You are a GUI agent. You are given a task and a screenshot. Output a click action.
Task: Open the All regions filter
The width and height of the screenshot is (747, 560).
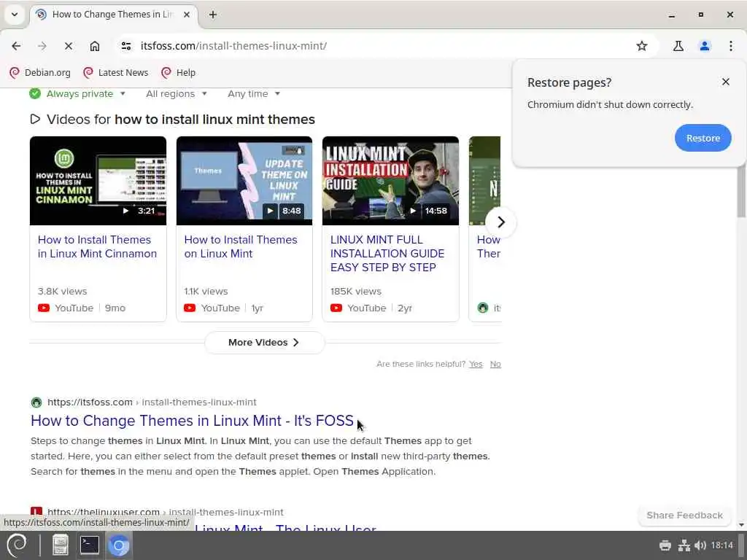click(x=177, y=94)
